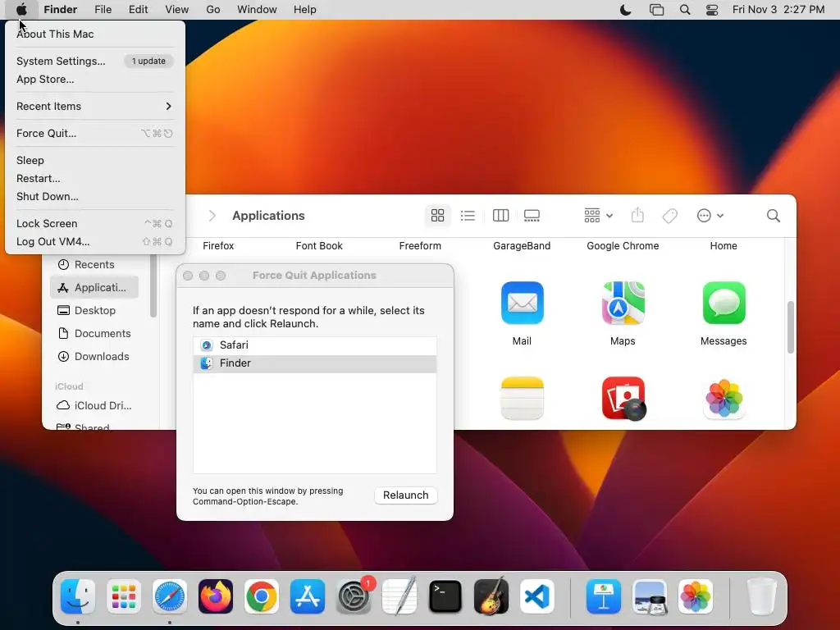Click the sidebar scrollbar thumb
Screen dimensions: 840x630
pos(153,285)
